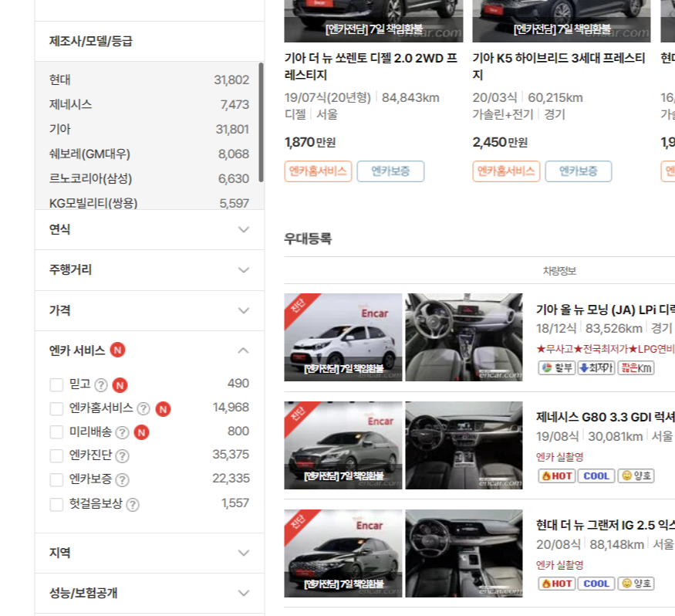This screenshot has width=675, height=616.
Task: Expand the 가격 filter section
Action: [150, 310]
